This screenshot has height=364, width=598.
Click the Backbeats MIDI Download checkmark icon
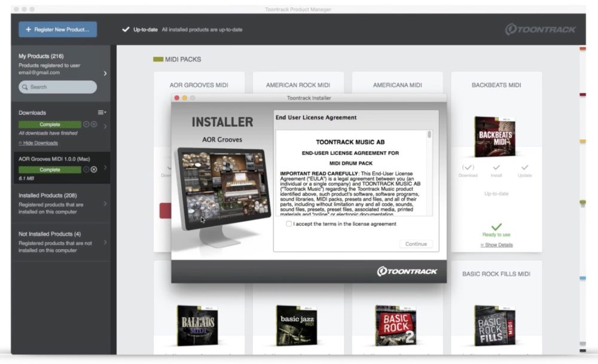[468, 167]
